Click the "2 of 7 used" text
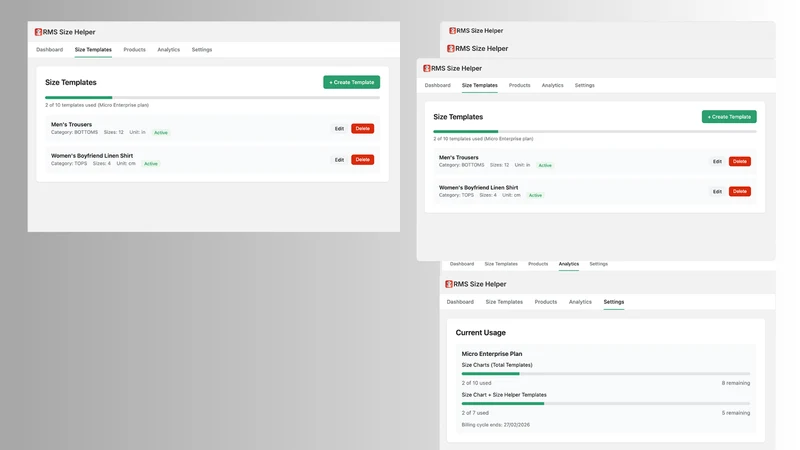 475,413
